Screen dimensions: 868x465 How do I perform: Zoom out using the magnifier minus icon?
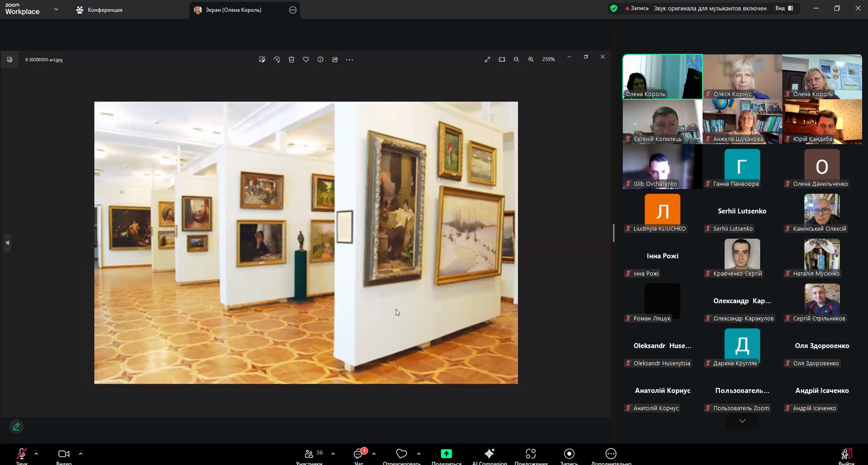516,59
